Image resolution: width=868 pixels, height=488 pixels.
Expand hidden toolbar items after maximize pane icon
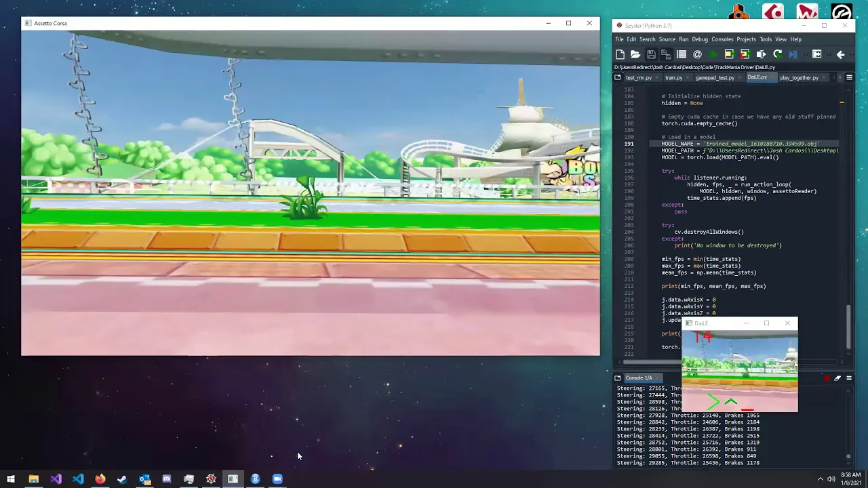click(x=827, y=54)
